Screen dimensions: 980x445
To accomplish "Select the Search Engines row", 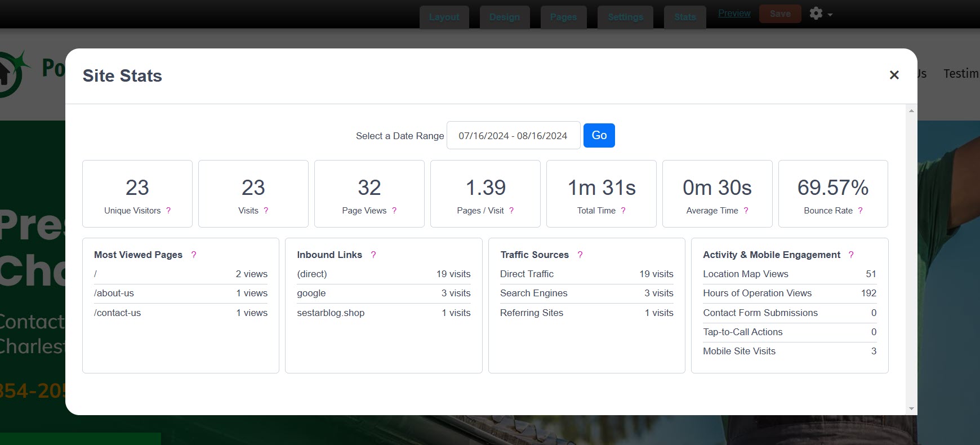I will tap(587, 293).
